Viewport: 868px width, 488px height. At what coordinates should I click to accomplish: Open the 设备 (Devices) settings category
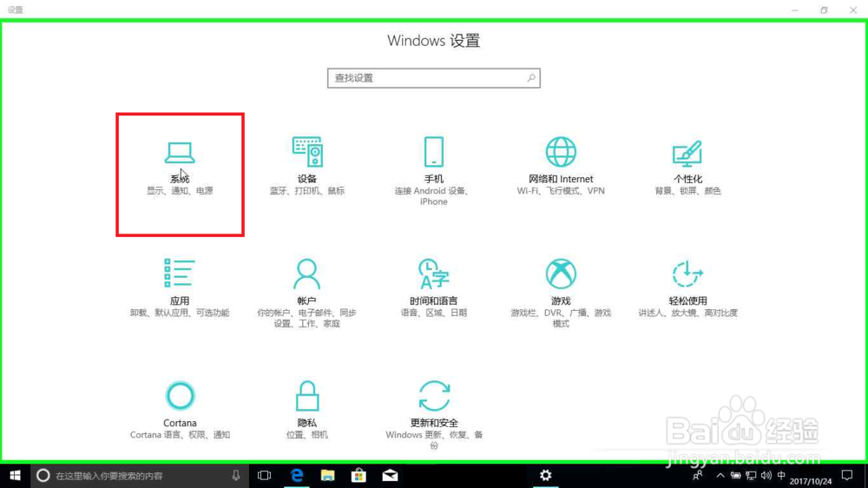click(306, 167)
